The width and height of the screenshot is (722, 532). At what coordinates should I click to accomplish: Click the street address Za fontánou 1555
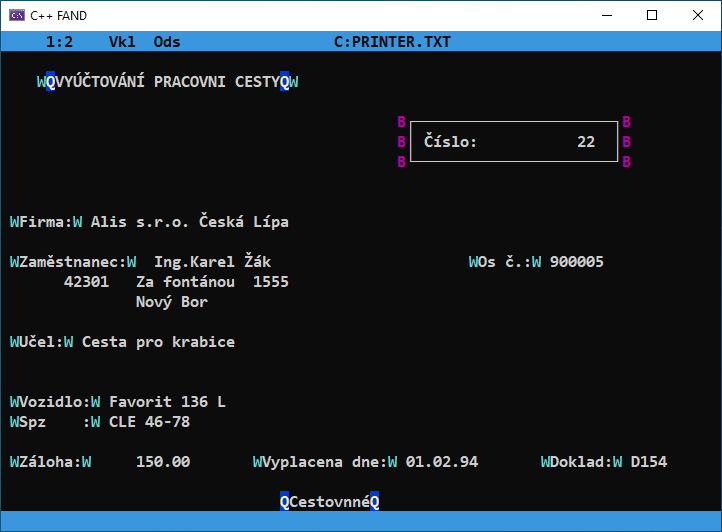212,282
